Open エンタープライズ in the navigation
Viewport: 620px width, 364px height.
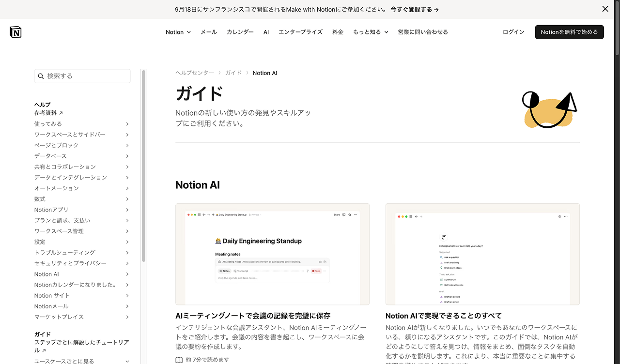(x=300, y=32)
